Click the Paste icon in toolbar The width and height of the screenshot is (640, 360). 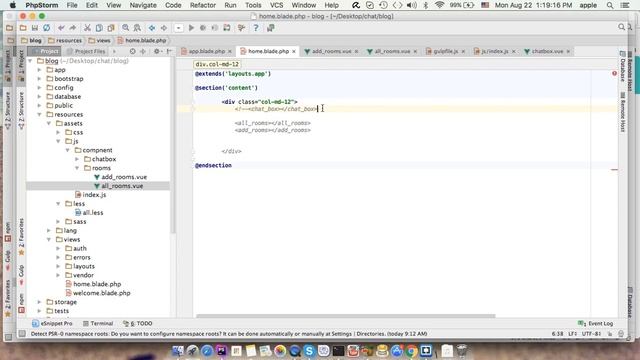pyautogui.click(x=111, y=28)
